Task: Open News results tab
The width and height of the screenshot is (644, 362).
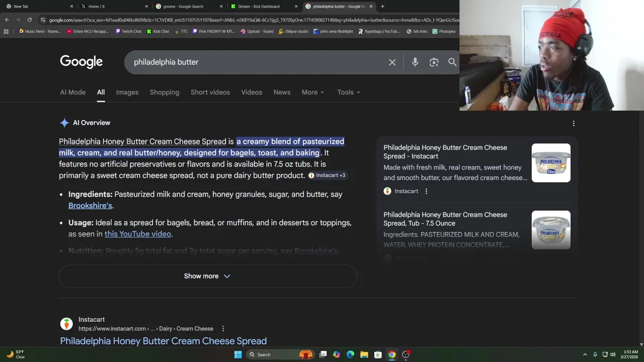Action: tap(282, 93)
